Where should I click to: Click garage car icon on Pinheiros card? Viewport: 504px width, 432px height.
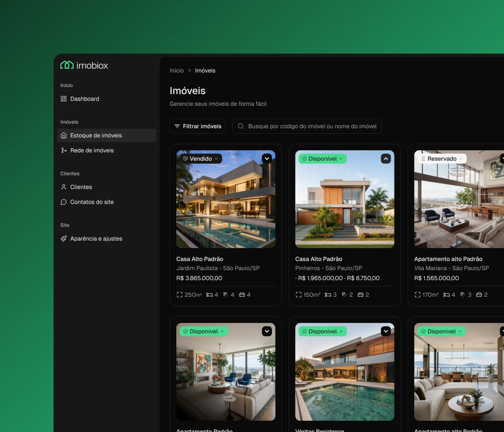(x=360, y=295)
